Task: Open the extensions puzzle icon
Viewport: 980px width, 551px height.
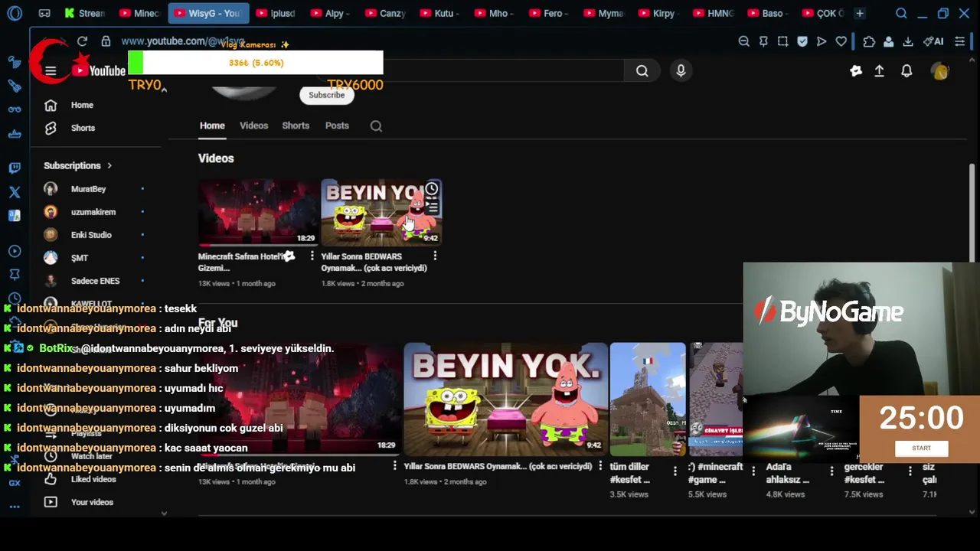Action: 869,41
